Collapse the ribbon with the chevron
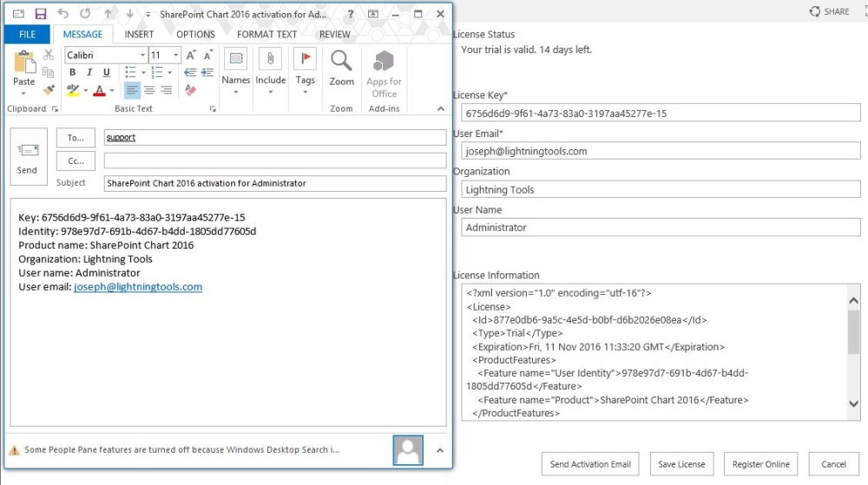Screen dimensions: 868x485 [441, 109]
